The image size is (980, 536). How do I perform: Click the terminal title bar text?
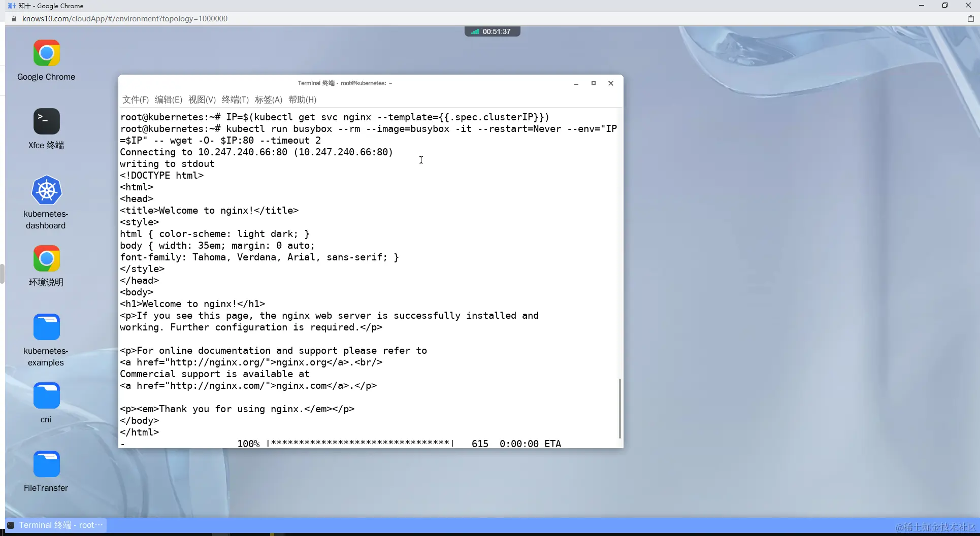pyautogui.click(x=345, y=83)
